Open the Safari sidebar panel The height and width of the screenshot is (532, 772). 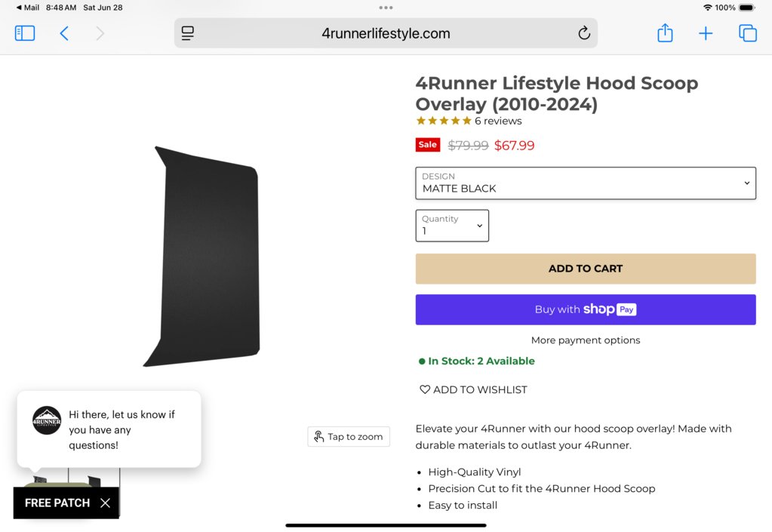tap(25, 33)
